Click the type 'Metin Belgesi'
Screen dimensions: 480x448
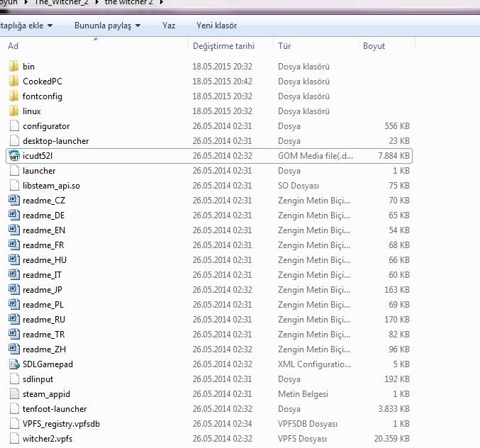(x=303, y=394)
